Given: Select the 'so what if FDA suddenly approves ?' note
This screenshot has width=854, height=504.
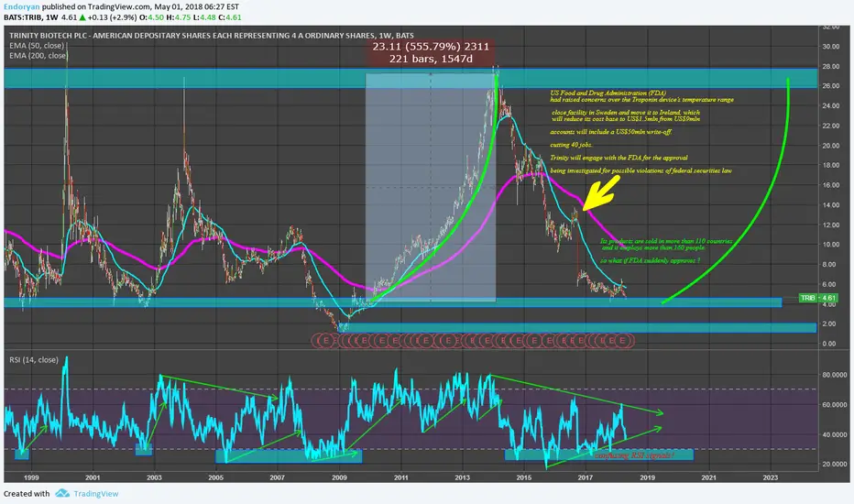Looking at the screenshot, I should (x=651, y=260).
